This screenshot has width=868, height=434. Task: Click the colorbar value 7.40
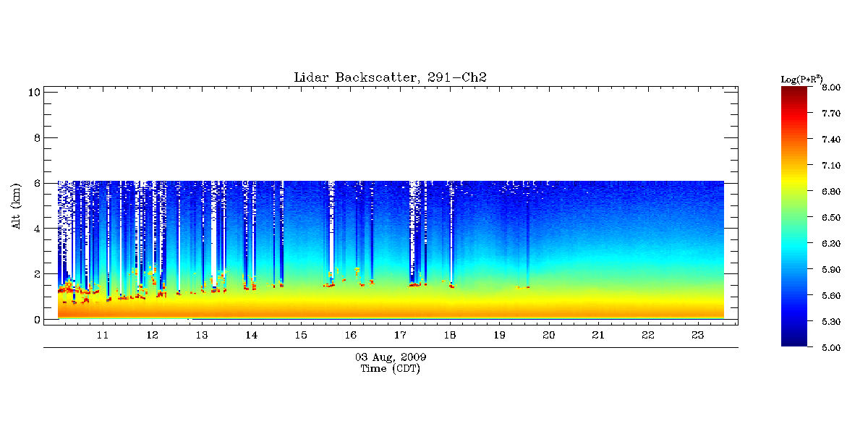point(831,140)
